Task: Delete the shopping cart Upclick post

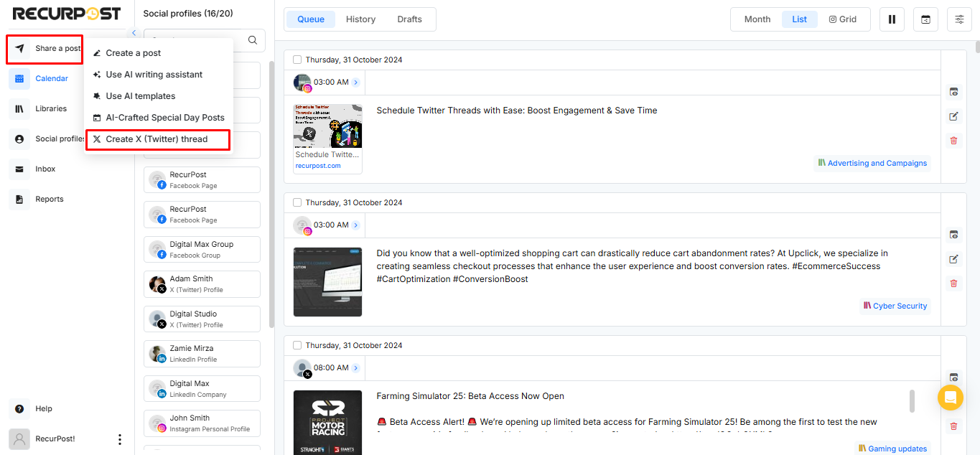Action: (x=953, y=283)
